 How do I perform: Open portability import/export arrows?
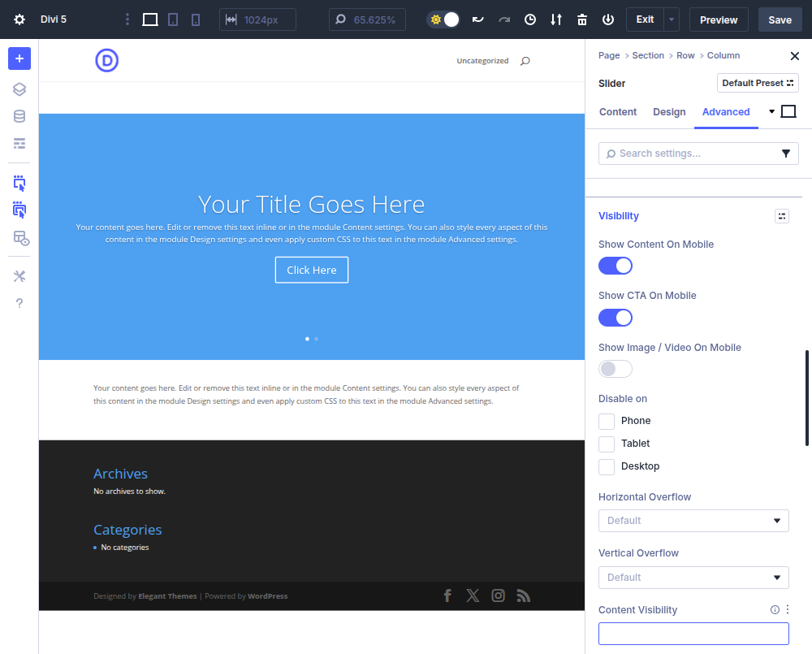(555, 19)
